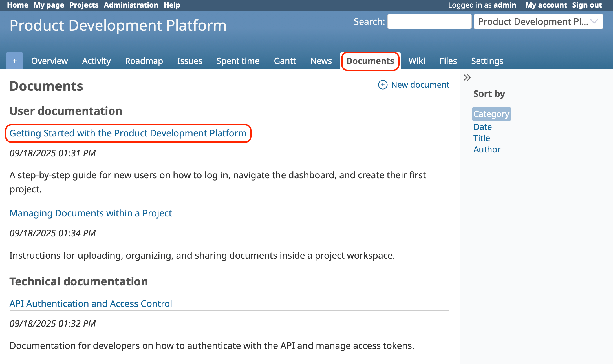
Task: Select the Category sort option
Action: (x=491, y=114)
